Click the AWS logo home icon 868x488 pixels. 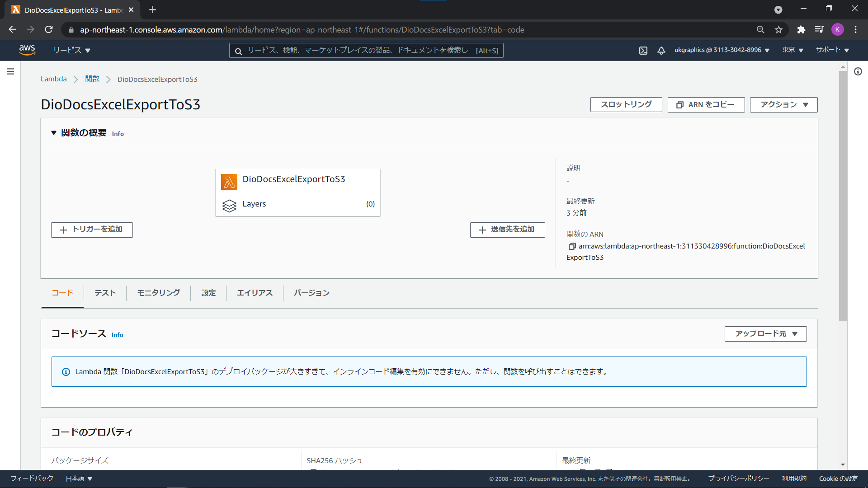click(27, 50)
